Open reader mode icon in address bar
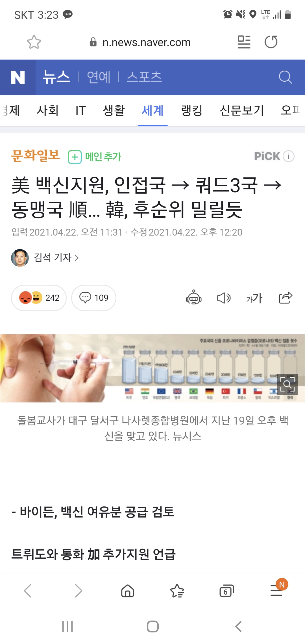The width and height of the screenshot is (305, 644). 244,42
